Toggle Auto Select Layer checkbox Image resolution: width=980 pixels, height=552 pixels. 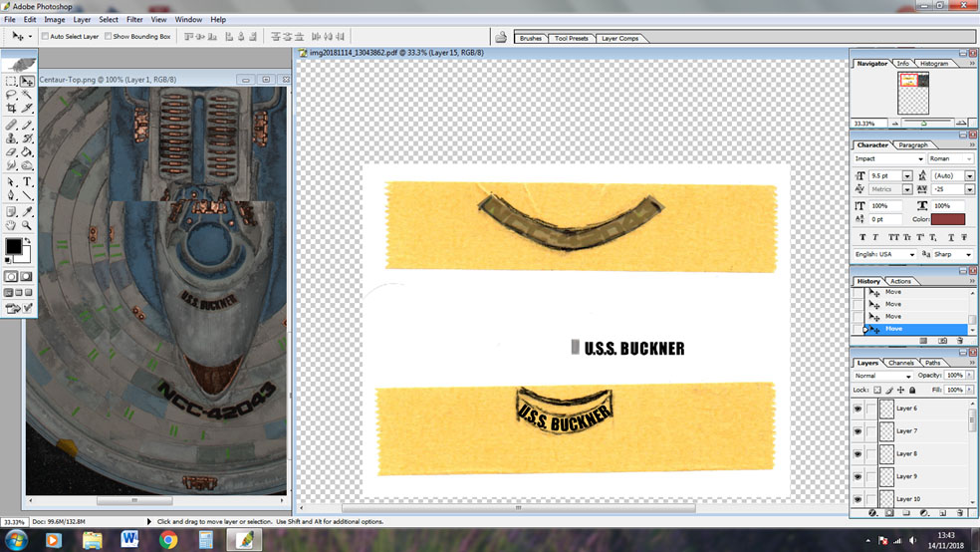[45, 36]
